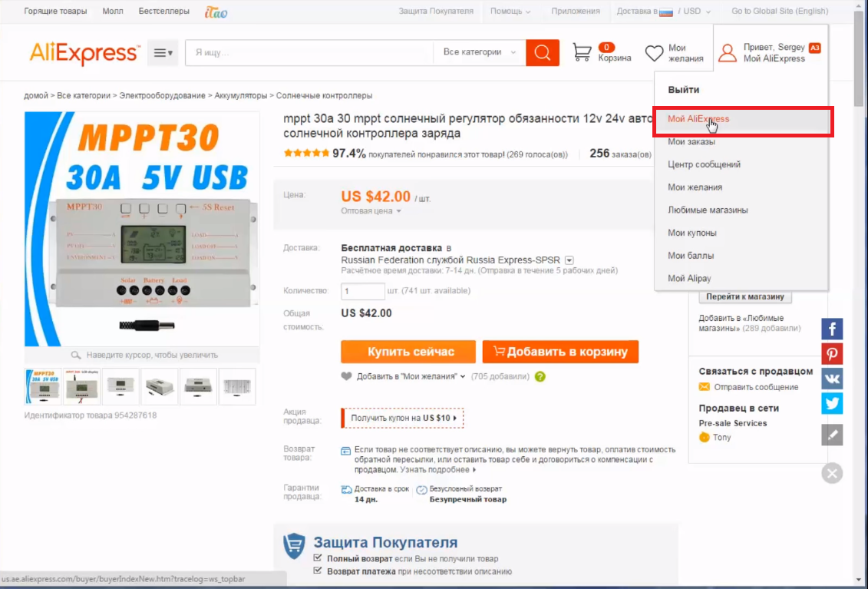Open Горящие товары link
Viewport: 868px width, 589px height.
[55, 11]
